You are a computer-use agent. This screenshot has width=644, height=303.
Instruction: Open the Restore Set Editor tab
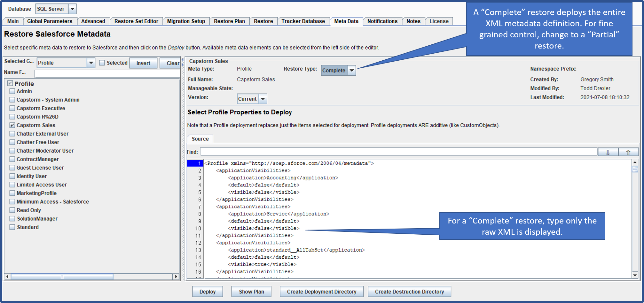click(x=136, y=21)
